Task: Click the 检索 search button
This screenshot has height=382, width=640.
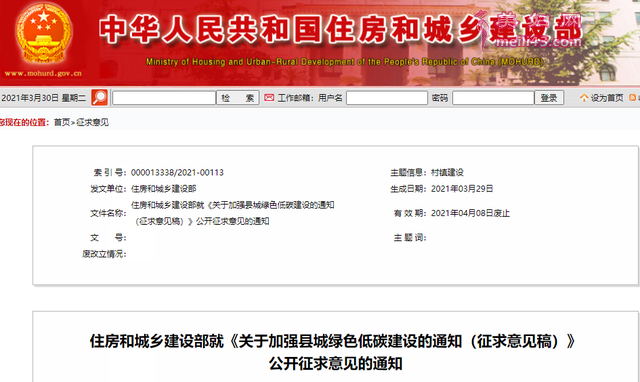Action: click(238, 98)
